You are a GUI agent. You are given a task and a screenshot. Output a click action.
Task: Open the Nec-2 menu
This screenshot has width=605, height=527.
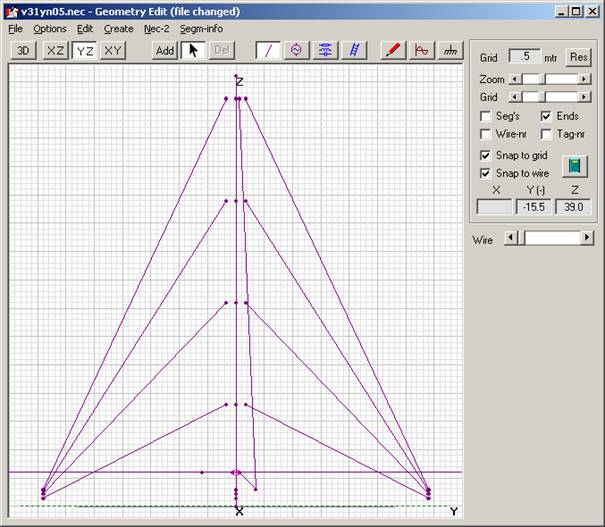click(156, 29)
